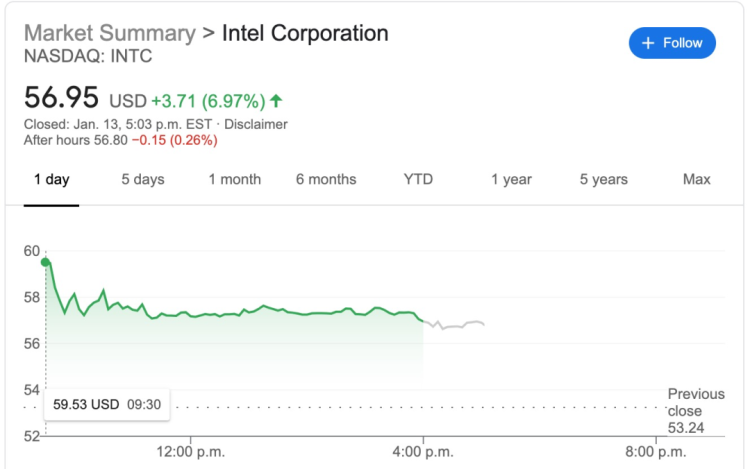Click the green up arrow beside 6.97%
This screenshot has width=750, height=469.
[276, 101]
